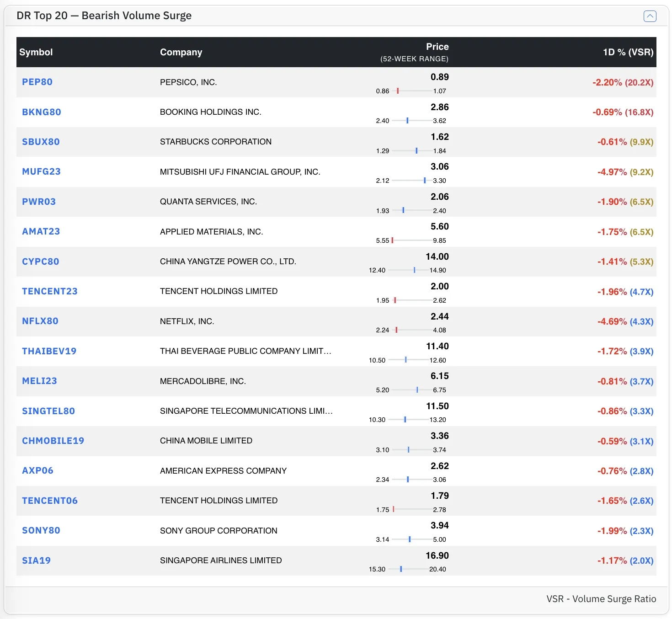
Task: Open the AXP06 symbol link
Action: [x=37, y=470]
